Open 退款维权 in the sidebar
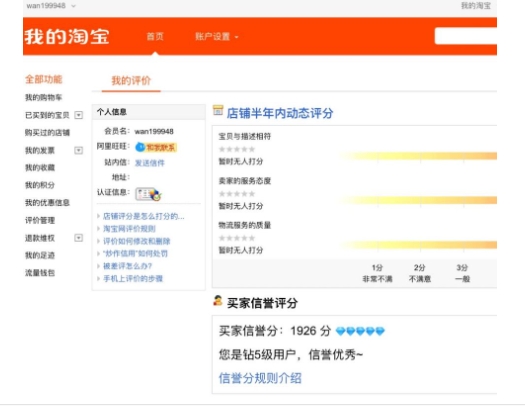Screen dimensions: 525x406 tap(40, 238)
